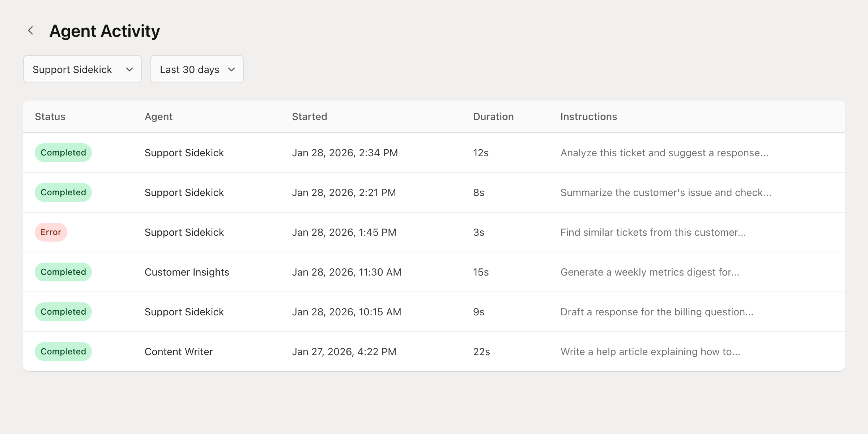
Task: Click the Agent Activity page title
Action: point(105,31)
